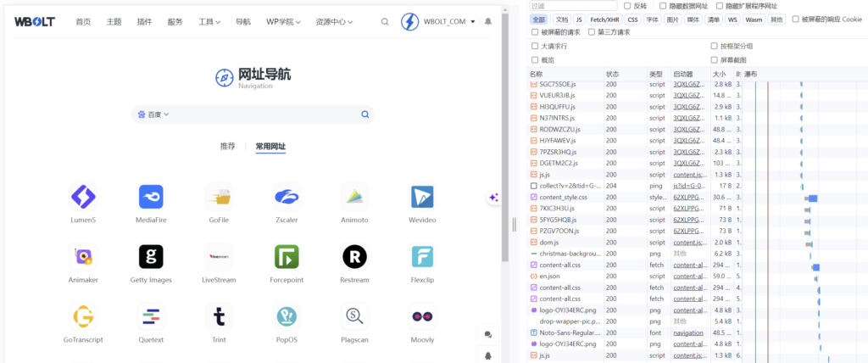
Task: Open the content_style.css request
Action: point(563,197)
